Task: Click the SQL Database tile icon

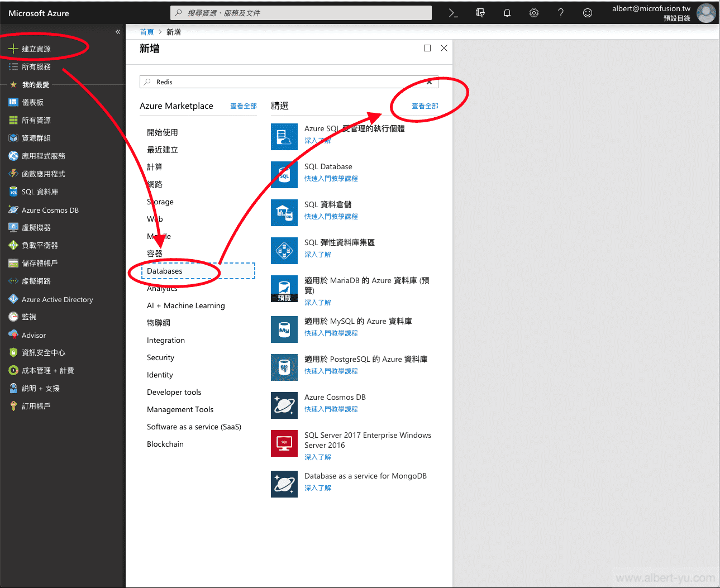Action: [x=284, y=175]
